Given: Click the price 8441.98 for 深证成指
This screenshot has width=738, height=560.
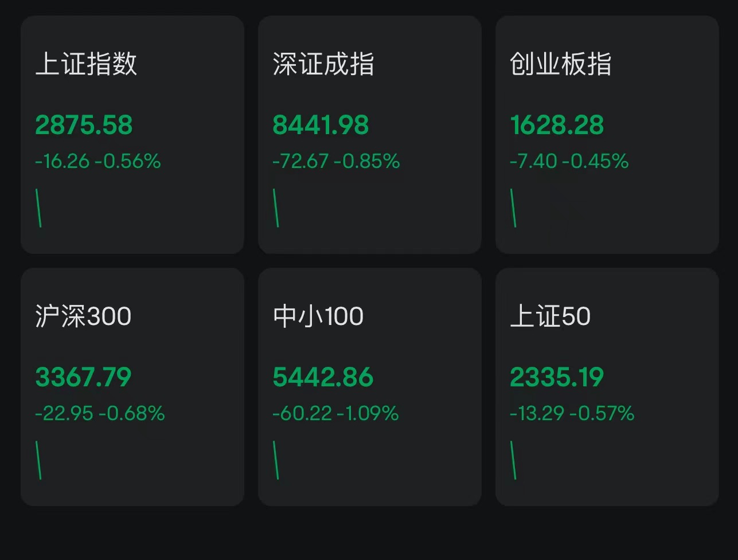Looking at the screenshot, I should (x=320, y=125).
